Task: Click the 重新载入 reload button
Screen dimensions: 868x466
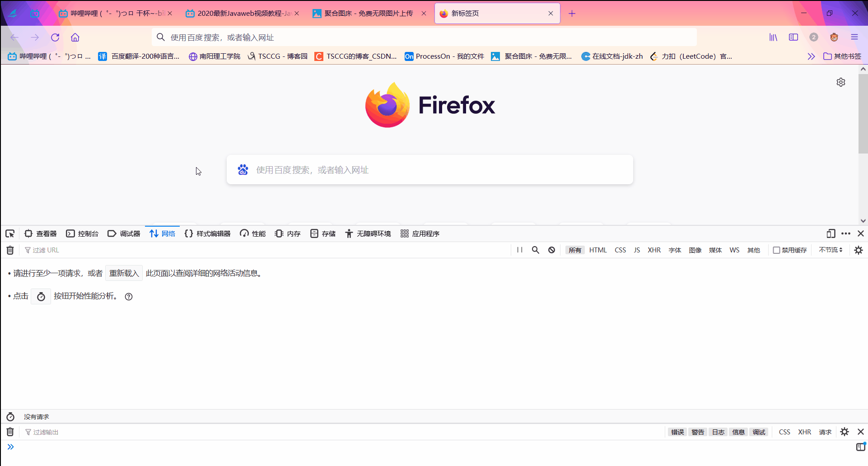Action: point(124,273)
